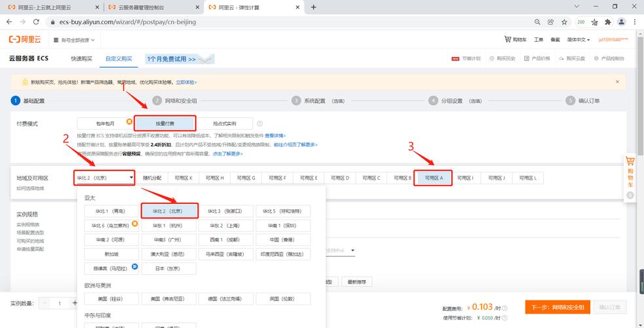Open 产品控制台
Screen dimensions: 644x328
[x=609, y=58]
